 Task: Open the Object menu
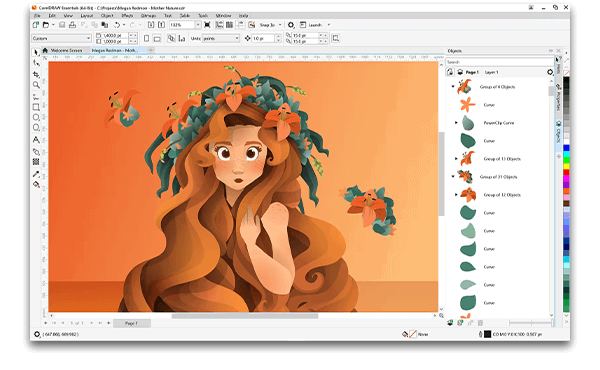107,16
